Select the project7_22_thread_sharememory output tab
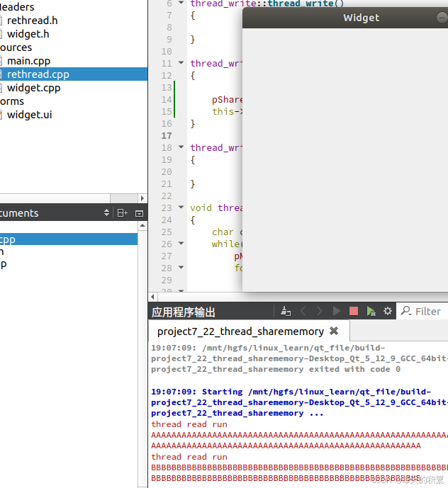 point(240,331)
